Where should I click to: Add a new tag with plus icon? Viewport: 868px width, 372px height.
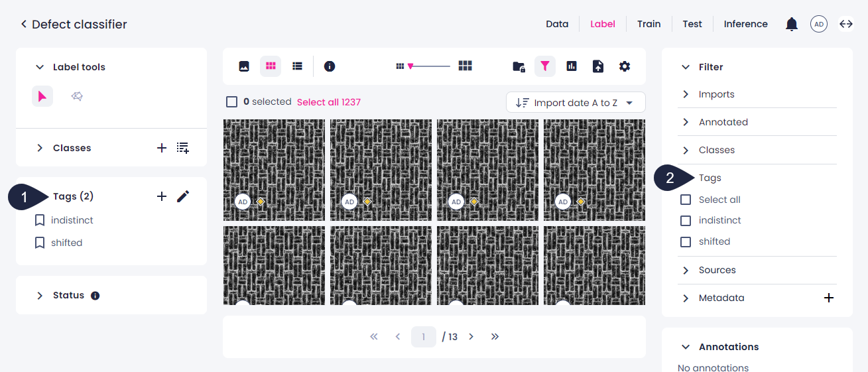162,196
